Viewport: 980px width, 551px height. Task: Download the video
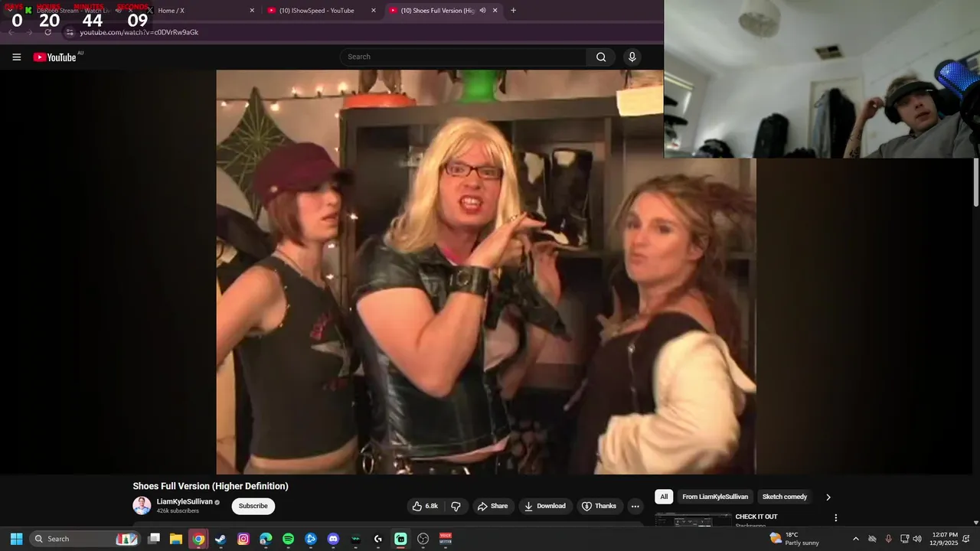[x=545, y=506]
